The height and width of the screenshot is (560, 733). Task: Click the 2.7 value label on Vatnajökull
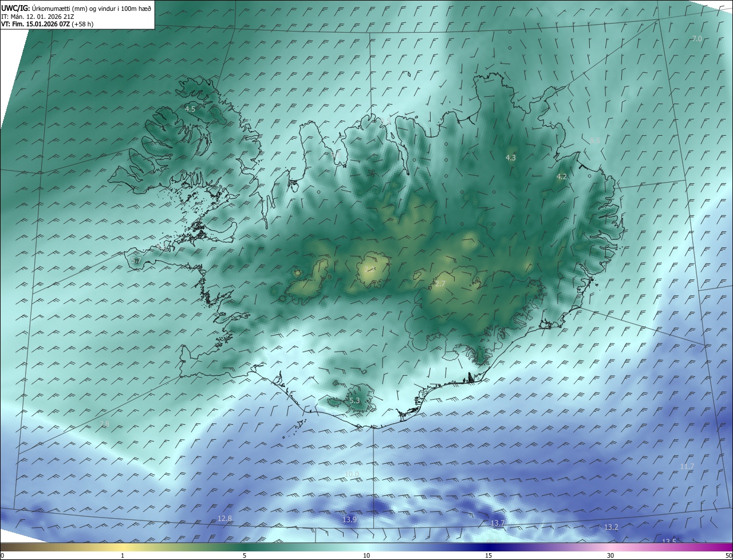click(440, 283)
